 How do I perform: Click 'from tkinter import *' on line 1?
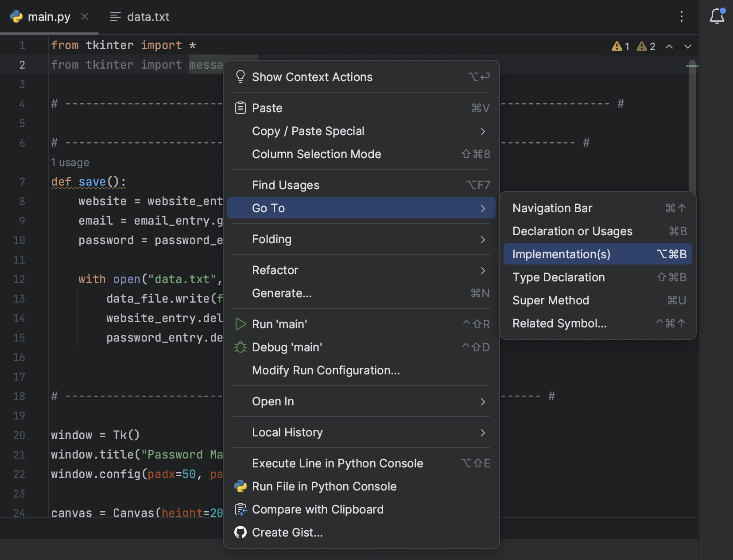[x=124, y=45]
